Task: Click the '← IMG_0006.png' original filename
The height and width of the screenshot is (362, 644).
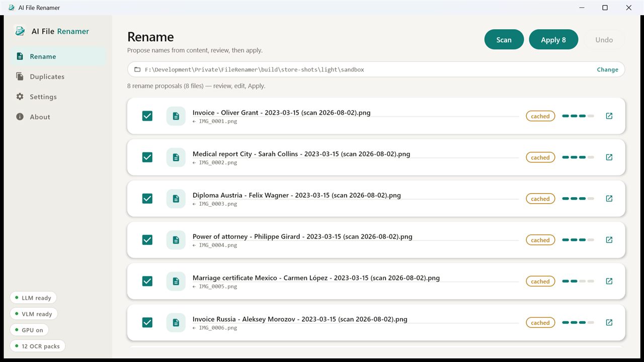Action: coord(215,327)
